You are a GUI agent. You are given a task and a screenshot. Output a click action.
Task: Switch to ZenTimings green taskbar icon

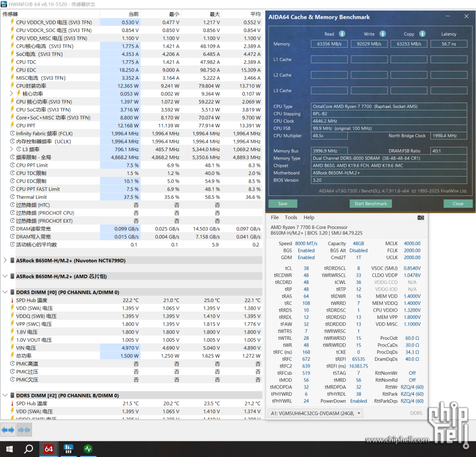pos(88,449)
